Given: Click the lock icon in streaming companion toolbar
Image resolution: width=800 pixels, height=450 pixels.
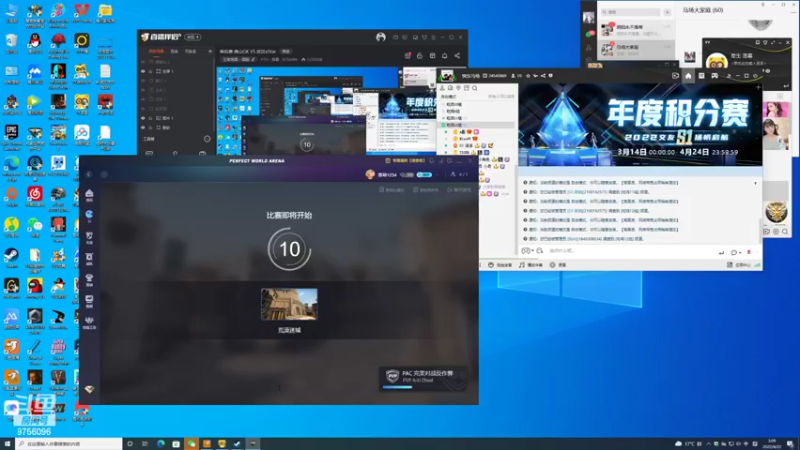Looking at the screenshot, I should (419, 56).
